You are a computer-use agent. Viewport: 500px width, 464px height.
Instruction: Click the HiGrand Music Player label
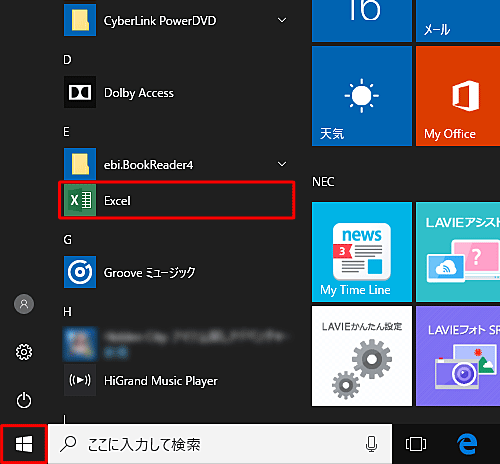click(x=161, y=381)
